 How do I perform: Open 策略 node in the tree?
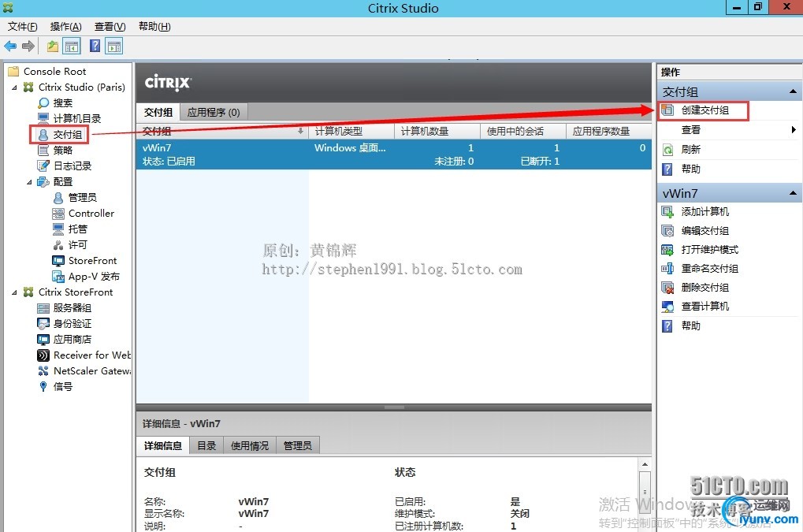point(62,151)
